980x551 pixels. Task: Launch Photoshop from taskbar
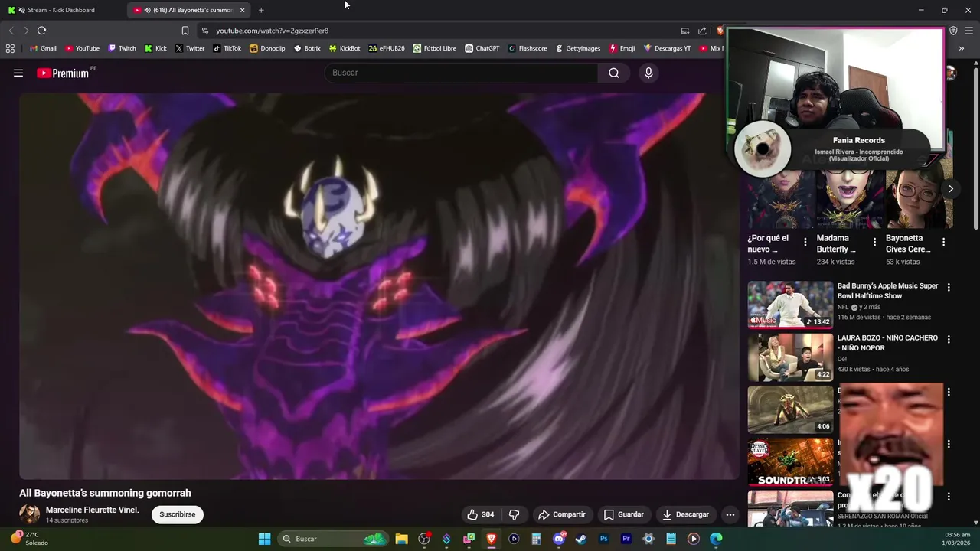[x=603, y=539]
